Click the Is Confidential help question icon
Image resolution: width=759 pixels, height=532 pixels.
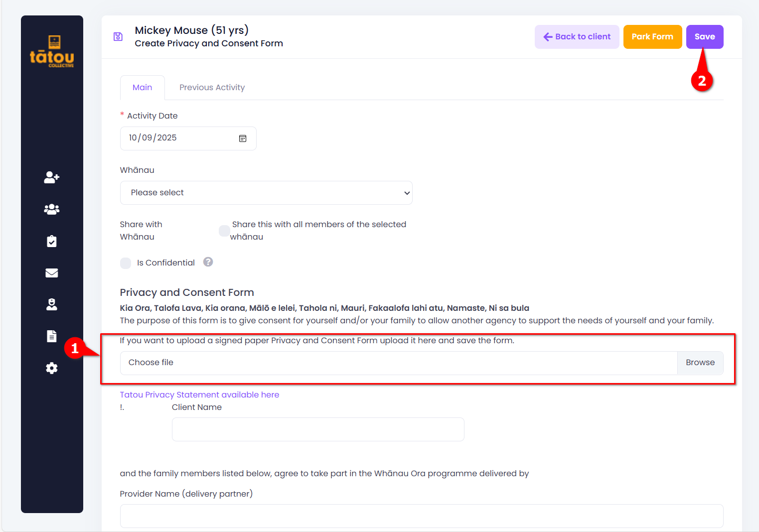pyautogui.click(x=208, y=262)
